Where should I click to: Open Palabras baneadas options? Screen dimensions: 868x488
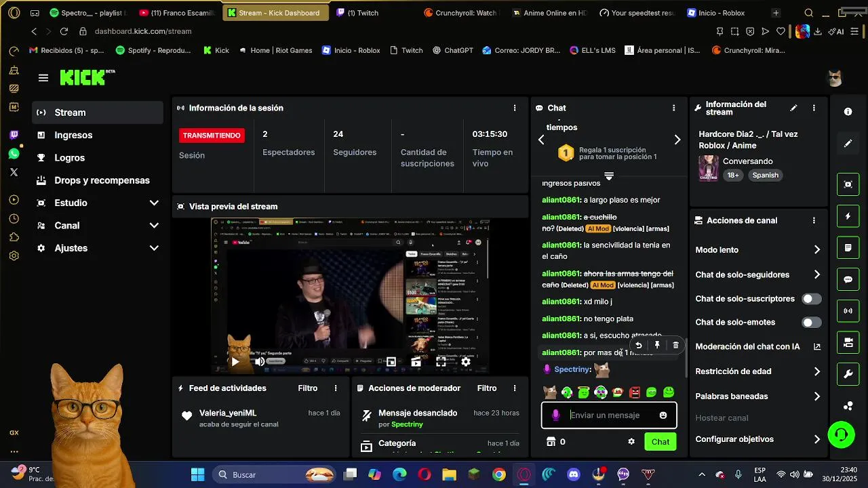[758, 396]
